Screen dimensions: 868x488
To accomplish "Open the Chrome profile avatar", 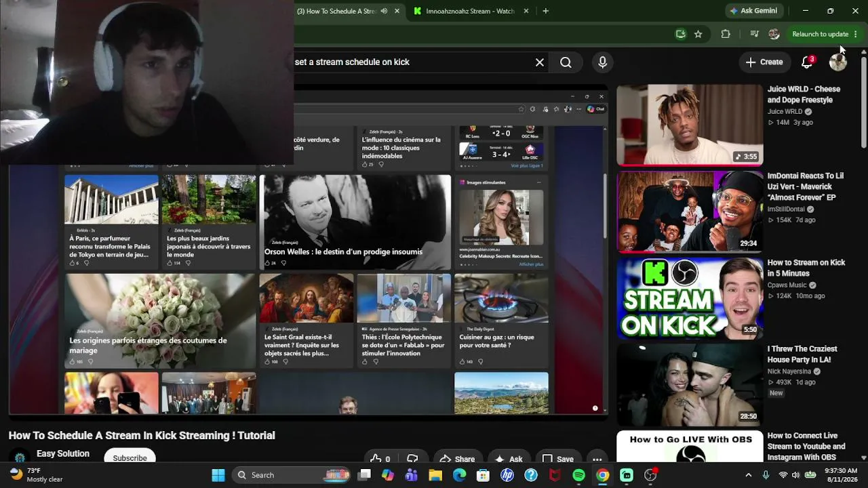I will (x=774, y=34).
